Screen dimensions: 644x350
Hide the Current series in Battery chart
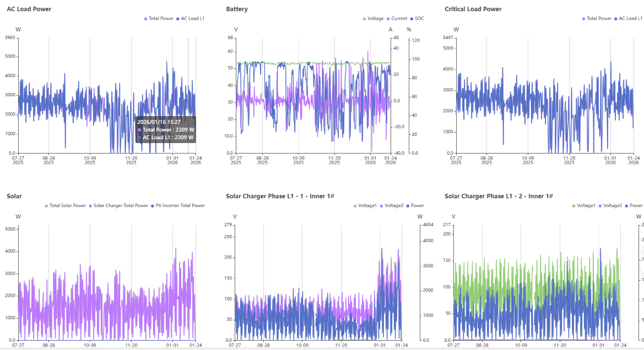pos(397,19)
